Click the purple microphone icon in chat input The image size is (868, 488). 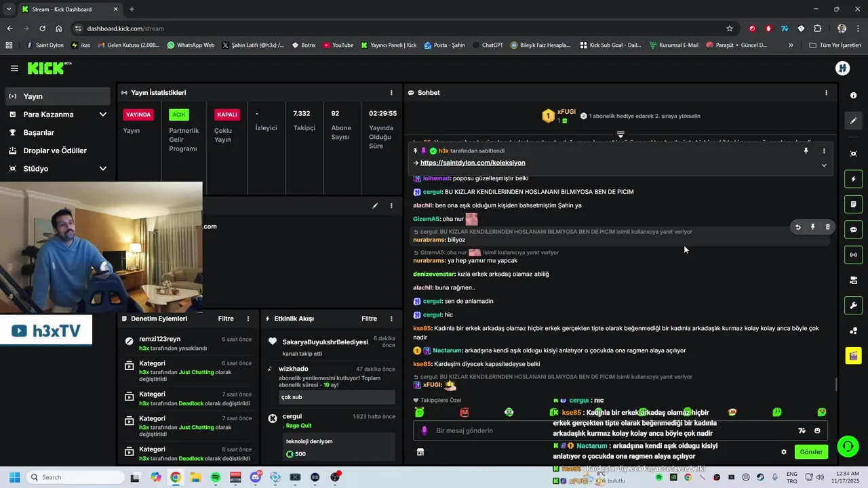point(425,430)
